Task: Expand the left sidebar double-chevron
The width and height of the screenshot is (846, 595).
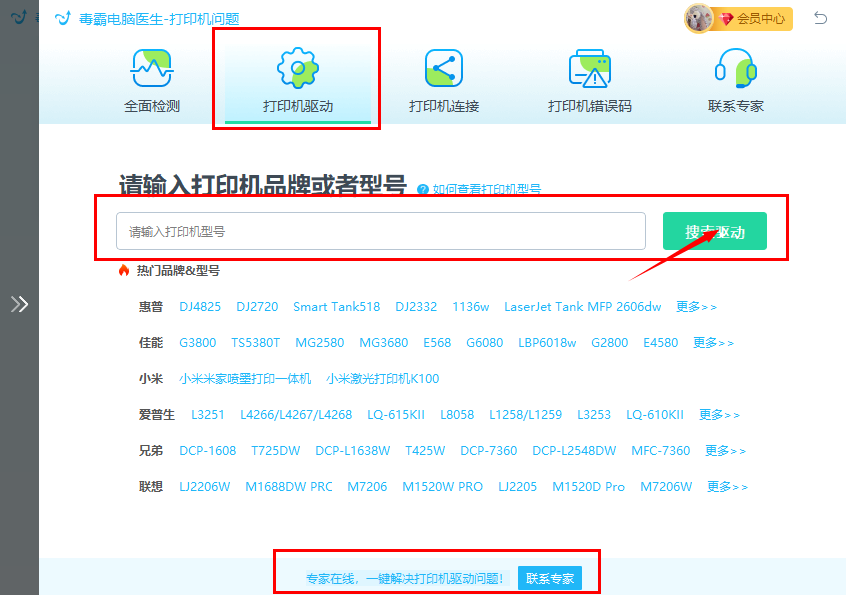Action: (x=19, y=304)
